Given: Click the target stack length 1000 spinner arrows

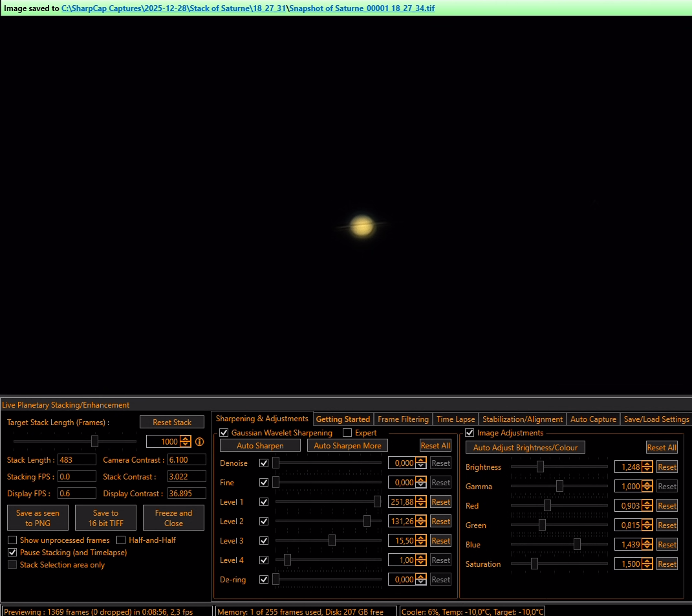Looking at the screenshot, I should pyautogui.click(x=186, y=441).
